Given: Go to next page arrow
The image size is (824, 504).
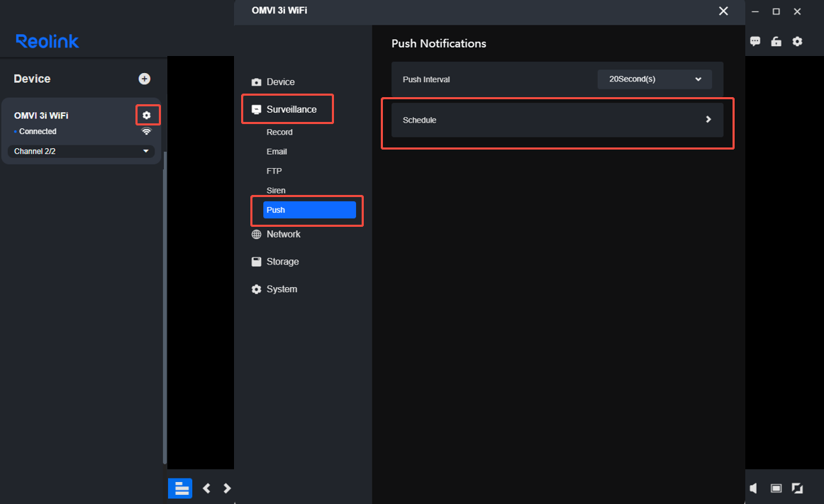Looking at the screenshot, I should 227,488.
